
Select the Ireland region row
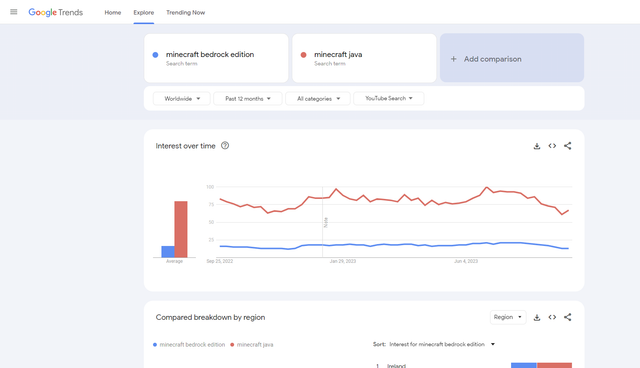point(473,366)
